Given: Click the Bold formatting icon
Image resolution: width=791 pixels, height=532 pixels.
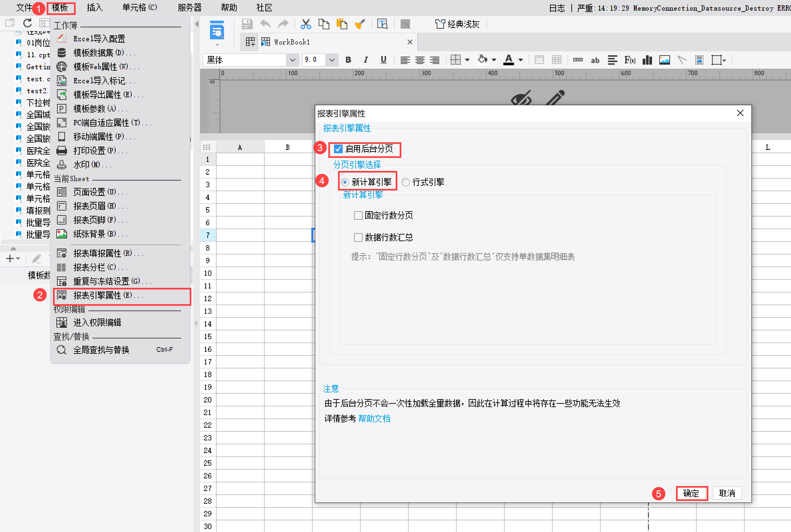Looking at the screenshot, I should tap(348, 60).
